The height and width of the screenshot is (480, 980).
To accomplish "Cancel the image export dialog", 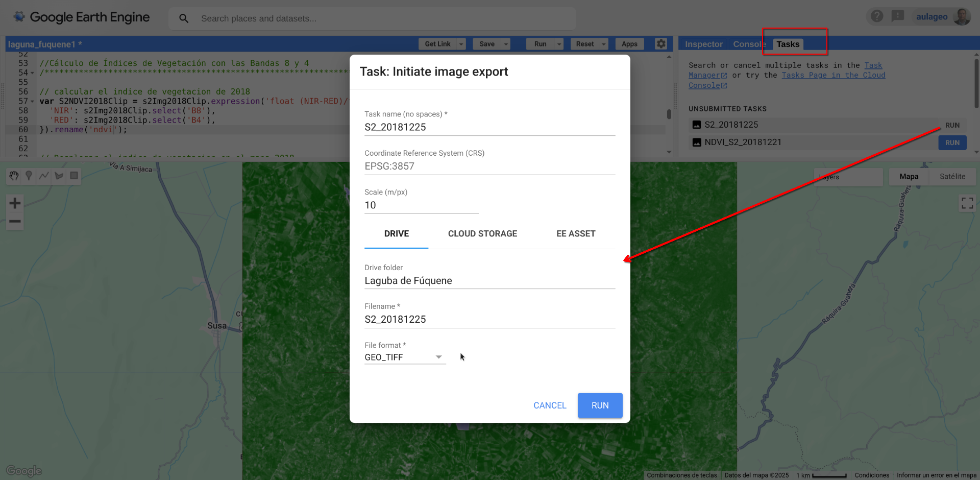I will (550, 405).
